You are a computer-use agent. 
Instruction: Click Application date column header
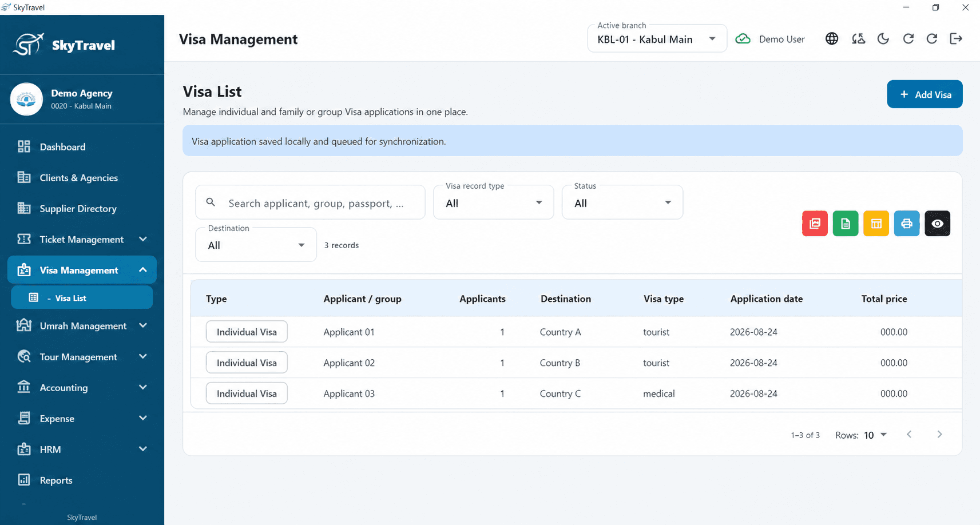pos(767,299)
